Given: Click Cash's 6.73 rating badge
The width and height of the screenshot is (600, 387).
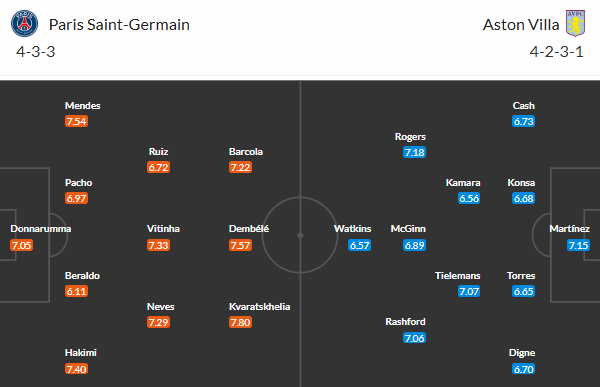Looking at the screenshot, I should click(x=523, y=121).
